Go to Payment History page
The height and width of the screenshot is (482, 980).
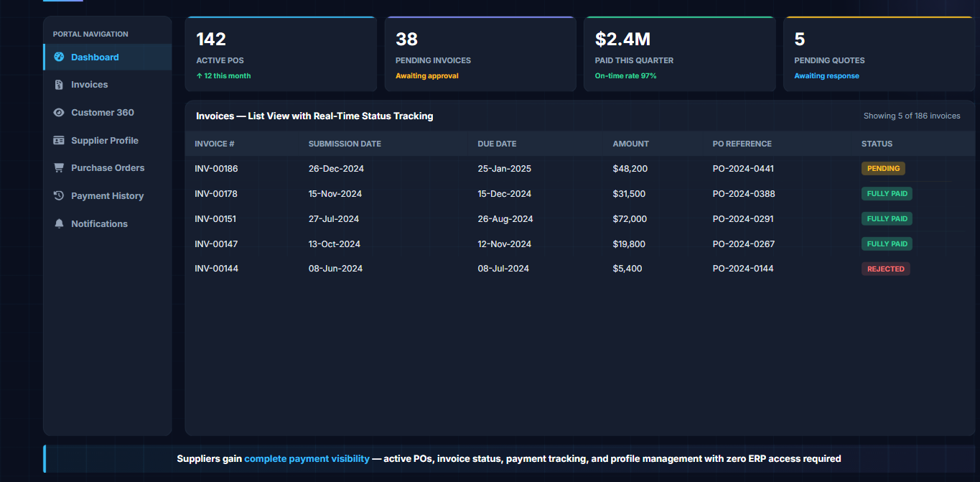(x=107, y=196)
